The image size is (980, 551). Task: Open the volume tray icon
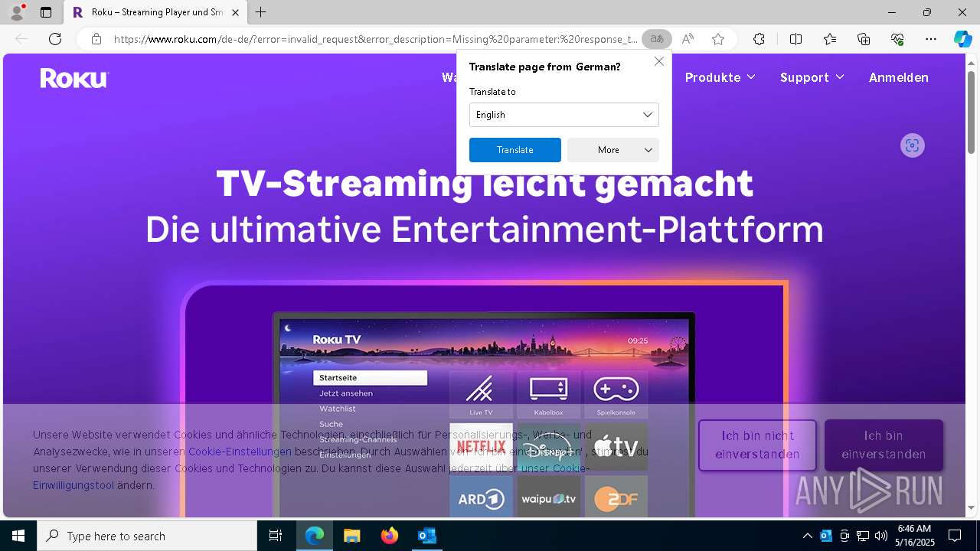point(880,536)
